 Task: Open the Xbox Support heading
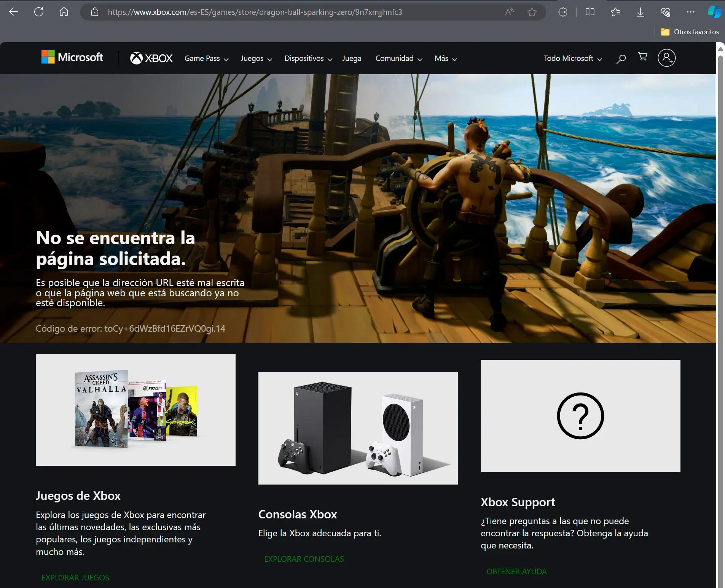coord(518,502)
